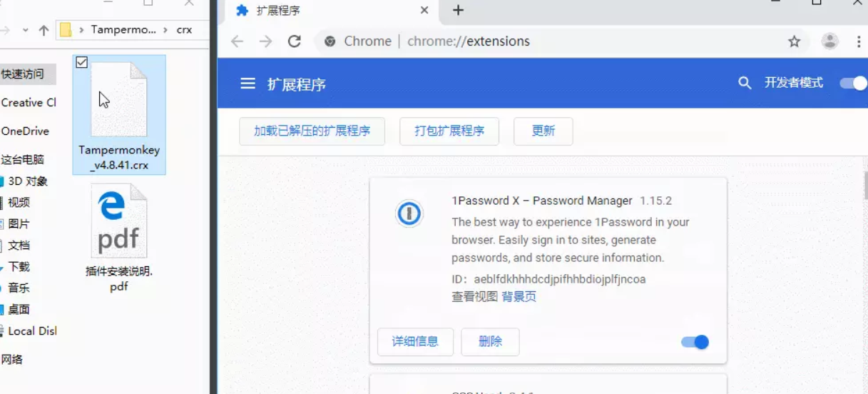The height and width of the screenshot is (394, 868).
Task: Click the 1Password extension icon
Action: click(409, 213)
